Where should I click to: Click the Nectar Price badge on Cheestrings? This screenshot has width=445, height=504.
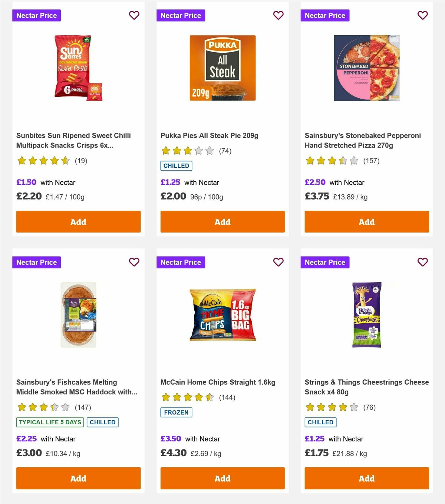coord(325,262)
